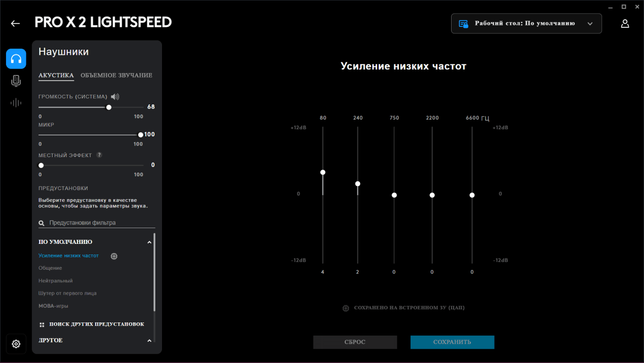Select the АКУСТИКА tab

(56, 76)
